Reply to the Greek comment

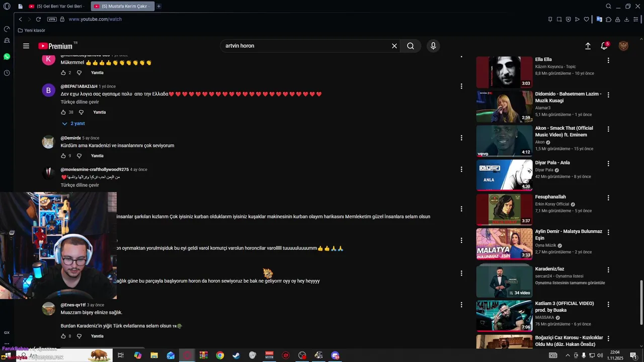coord(100,112)
